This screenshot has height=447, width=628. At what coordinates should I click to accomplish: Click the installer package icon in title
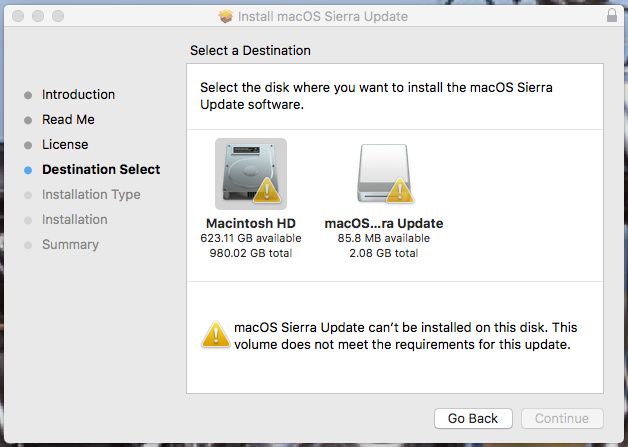[x=225, y=17]
